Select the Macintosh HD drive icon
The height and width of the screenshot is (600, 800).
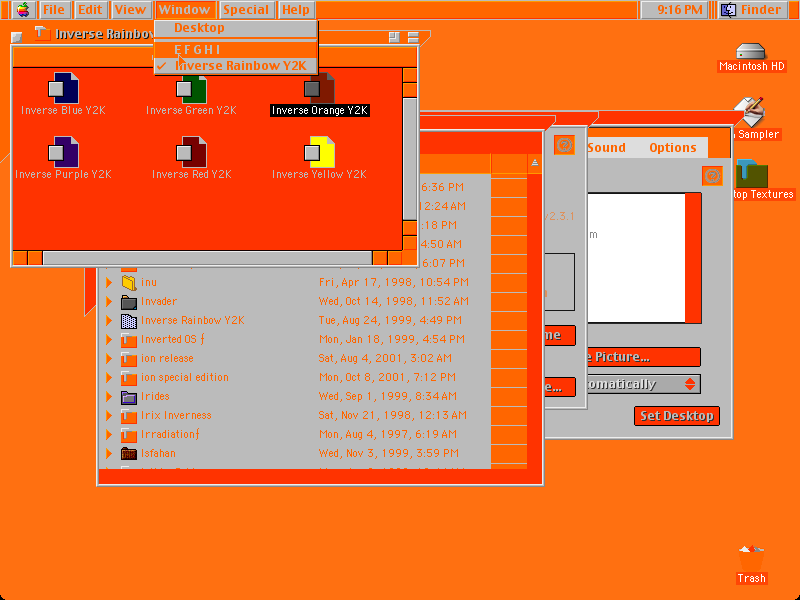point(751,52)
